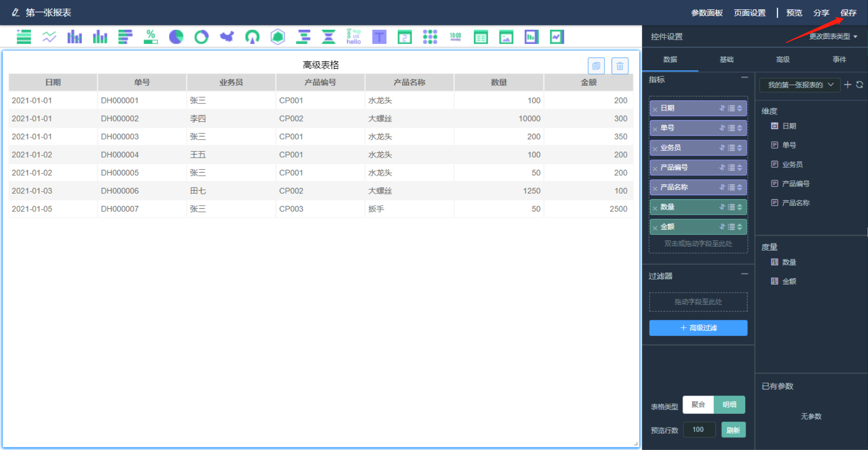Click 保存 to save the report
This screenshot has width=868, height=450.
[x=849, y=13]
